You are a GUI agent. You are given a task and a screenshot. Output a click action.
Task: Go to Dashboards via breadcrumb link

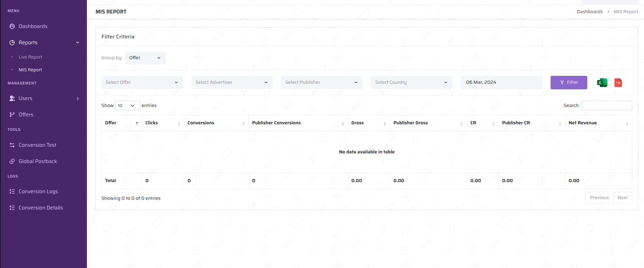[590, 12]
